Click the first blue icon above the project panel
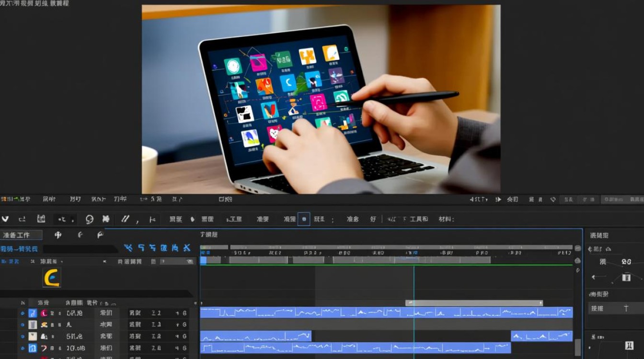The image size is (644, 359). tap(128, 247)
